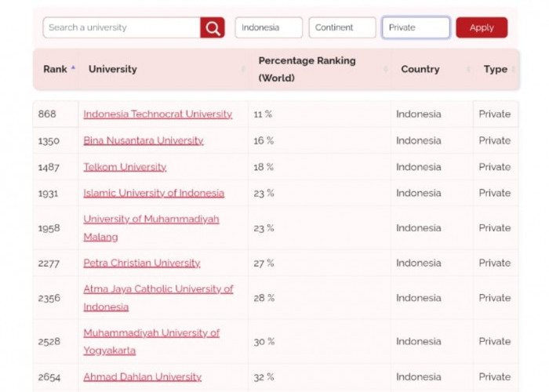
Task: Sort by Type column header
Action: [496, 69]
